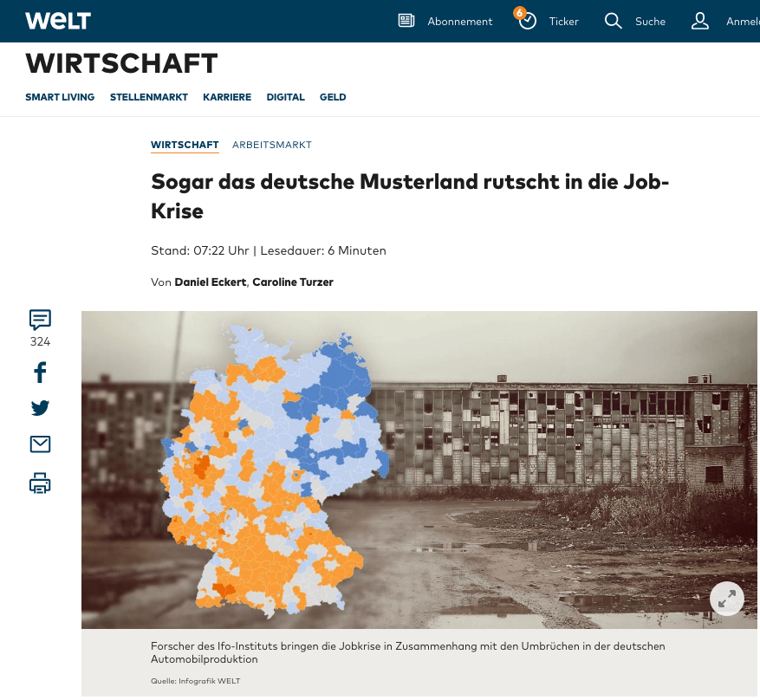Open the Karriere navigation item
This screenshot has width=760, height=700.
[227, 97]
